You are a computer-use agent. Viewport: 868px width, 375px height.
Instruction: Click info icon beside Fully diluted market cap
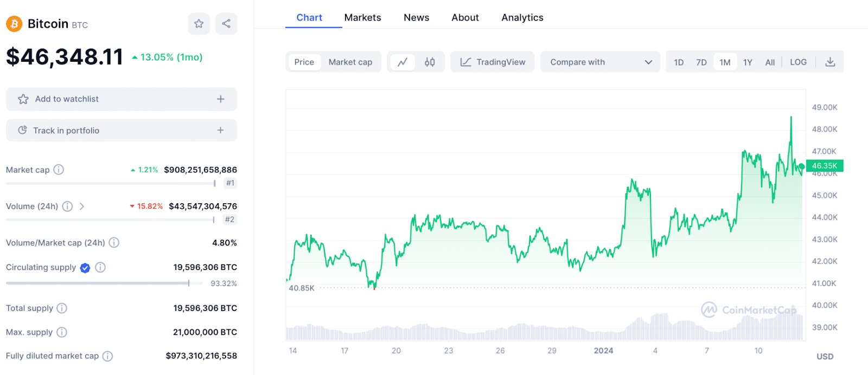point(108,356)
